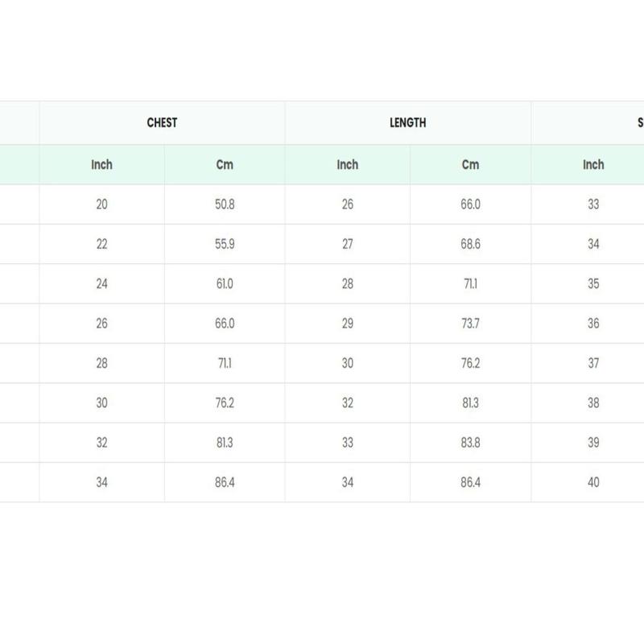
Task: Click the Inch subheader under LENGTH
Action: tap(347, 164)
